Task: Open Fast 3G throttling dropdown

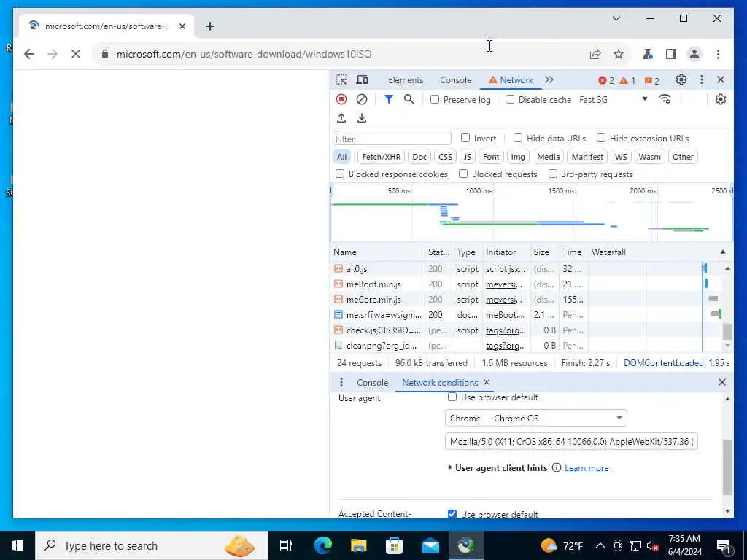Action: [x=614, y=99]
